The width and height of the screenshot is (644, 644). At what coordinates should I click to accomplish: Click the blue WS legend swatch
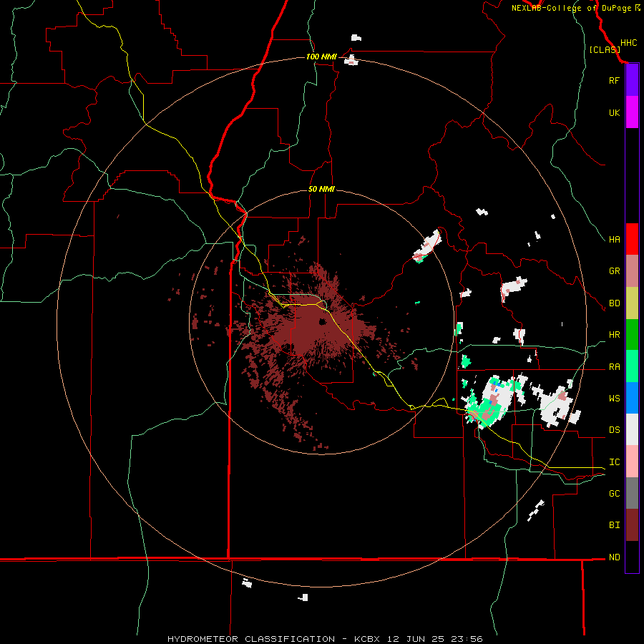click(632, 398)
